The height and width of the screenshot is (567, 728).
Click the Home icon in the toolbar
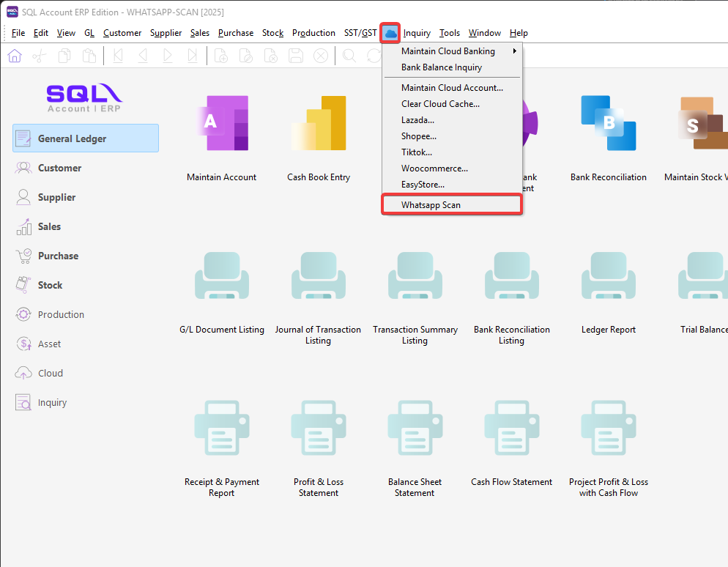[x=15, y=56]
